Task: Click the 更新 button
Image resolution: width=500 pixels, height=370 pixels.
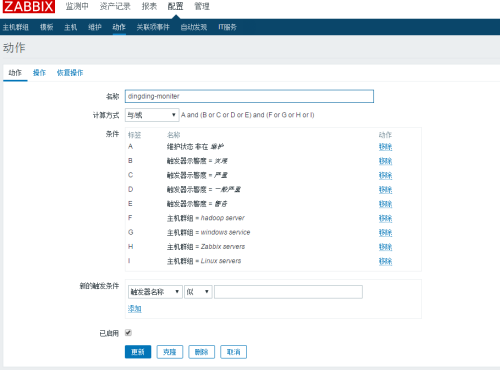Action: [x=138, y=352]
